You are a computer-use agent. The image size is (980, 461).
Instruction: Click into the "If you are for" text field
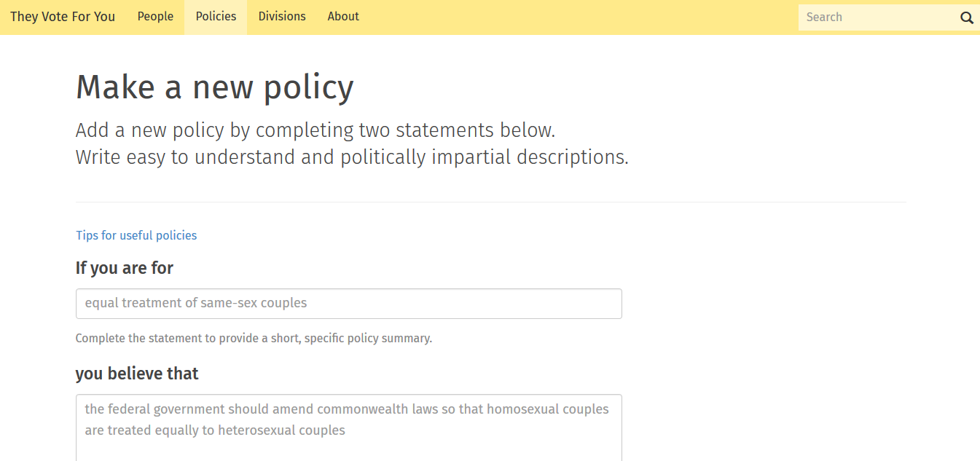coord(348,304)
